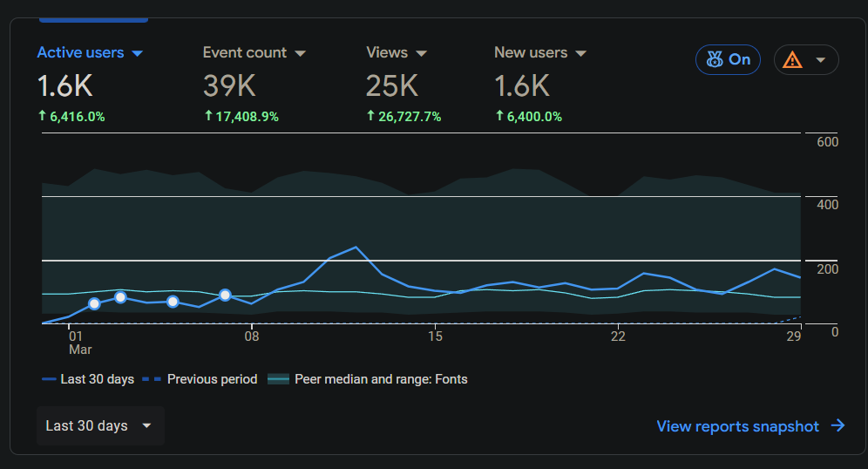Change the Last 30 days date range
Image resolution: width=868 pixels, height=469 pixels.
coord(100,425)
